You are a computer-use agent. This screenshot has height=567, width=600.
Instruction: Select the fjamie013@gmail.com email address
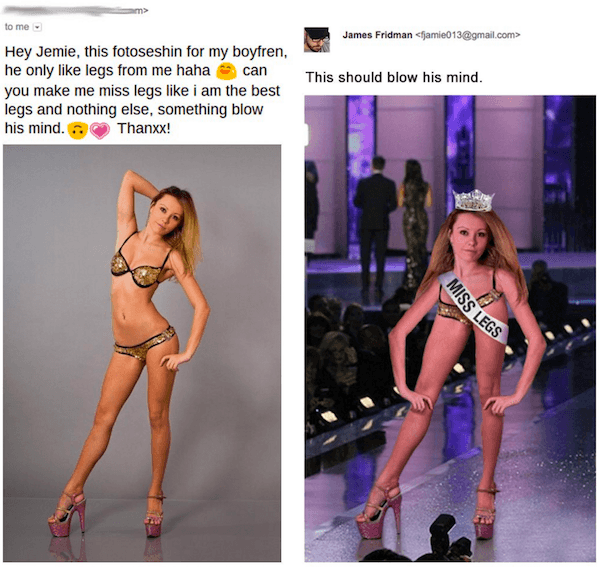(467, 35)
